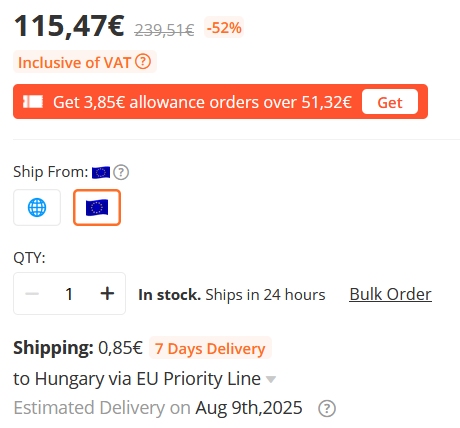Viewport: 460px width, 428px height.
Task: Decrease quantity with the minus button
Action: (x=32, y=294)
